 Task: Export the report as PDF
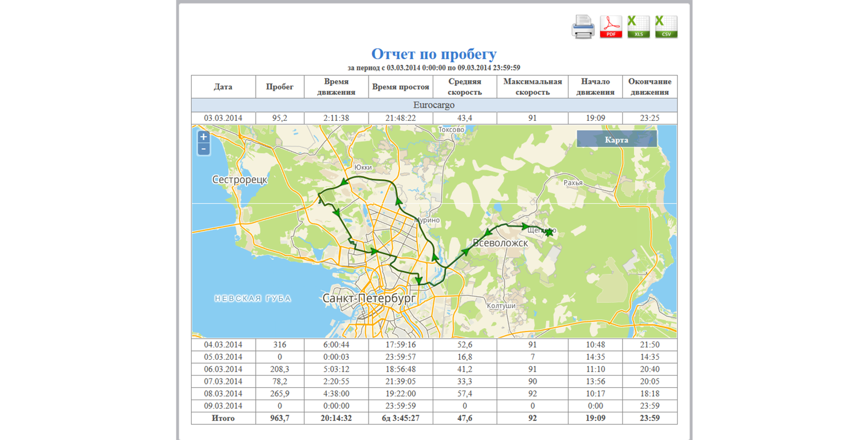[x=611, y=27]
